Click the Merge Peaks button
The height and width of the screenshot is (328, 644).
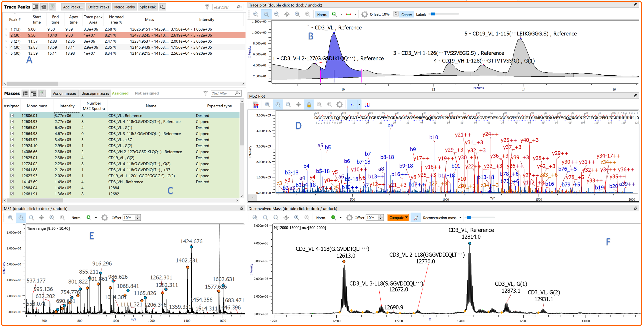coord(124,7)
